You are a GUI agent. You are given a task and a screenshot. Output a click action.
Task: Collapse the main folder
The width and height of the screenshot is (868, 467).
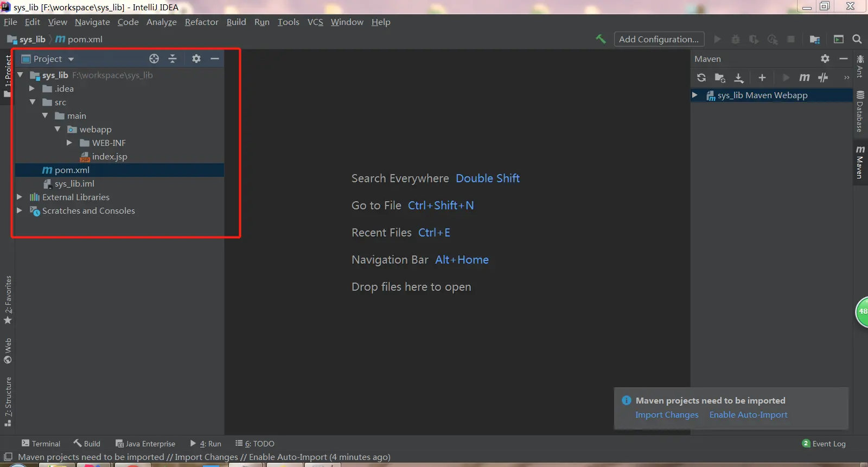[x=45, y=116]
